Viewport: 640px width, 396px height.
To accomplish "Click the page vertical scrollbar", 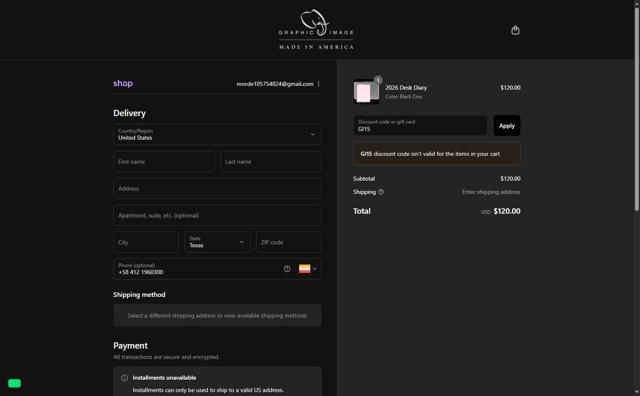I will (636, 110).
